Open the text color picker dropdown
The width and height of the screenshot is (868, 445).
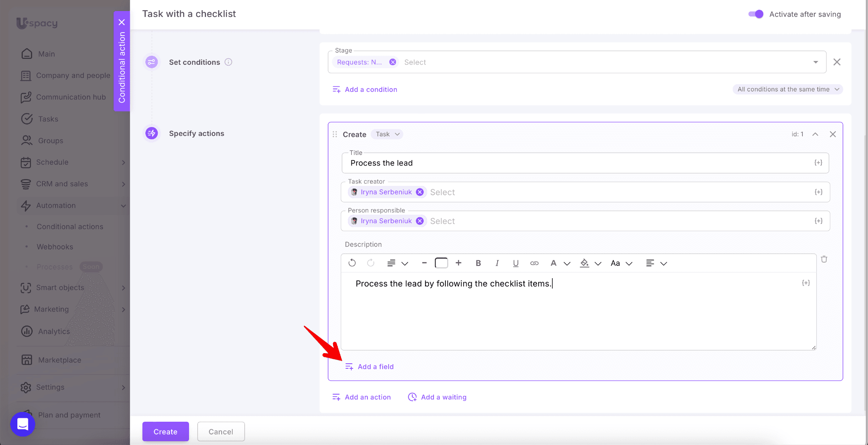click(x=567, y=263)
